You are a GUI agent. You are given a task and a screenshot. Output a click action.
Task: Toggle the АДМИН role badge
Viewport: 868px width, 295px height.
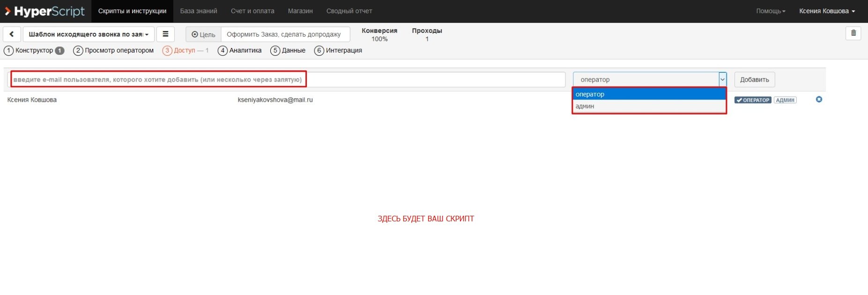pos(785,100)
